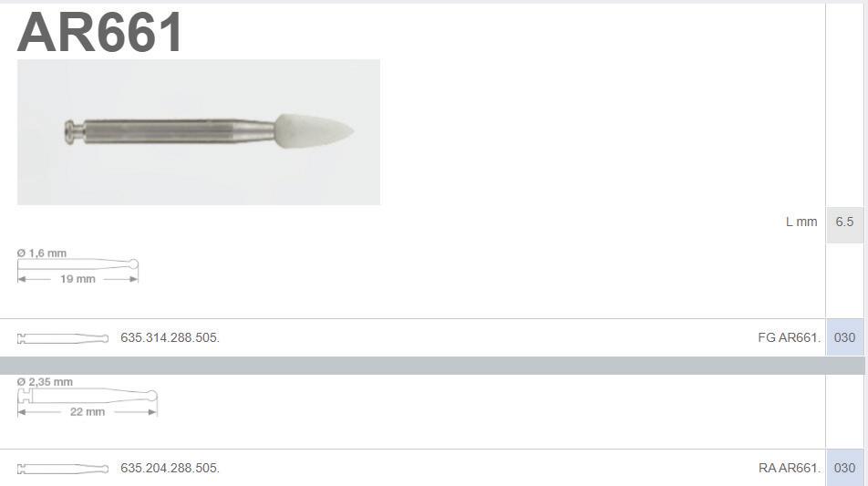Click the 19 mm length marking
This screenshot has height=486, width=868.
pyautogui.click(x=77, y=279)
